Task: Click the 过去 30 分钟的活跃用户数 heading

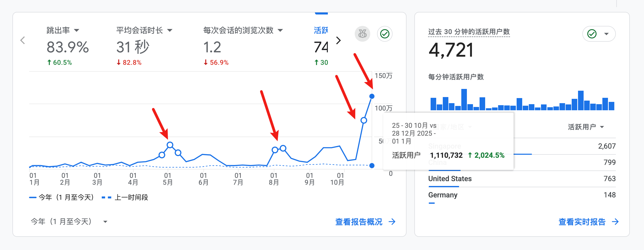Action: tap(469, 32)
